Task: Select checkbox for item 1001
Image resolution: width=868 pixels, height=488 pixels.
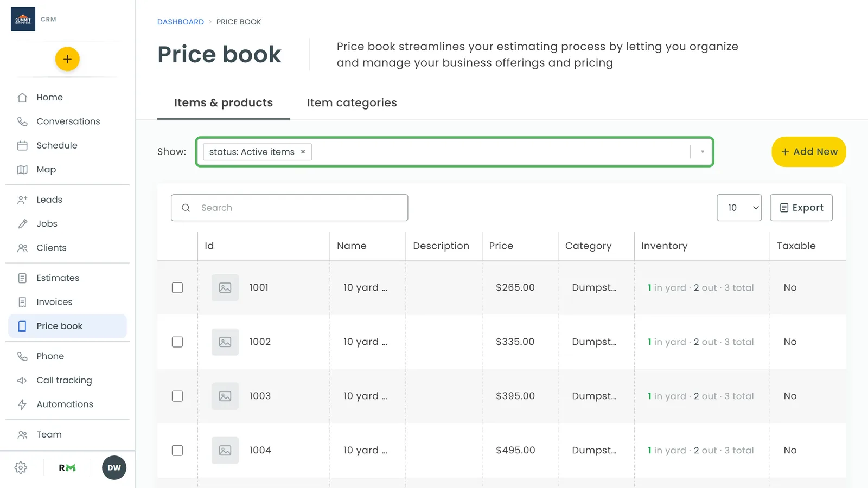Action: [x=177, y=287]
